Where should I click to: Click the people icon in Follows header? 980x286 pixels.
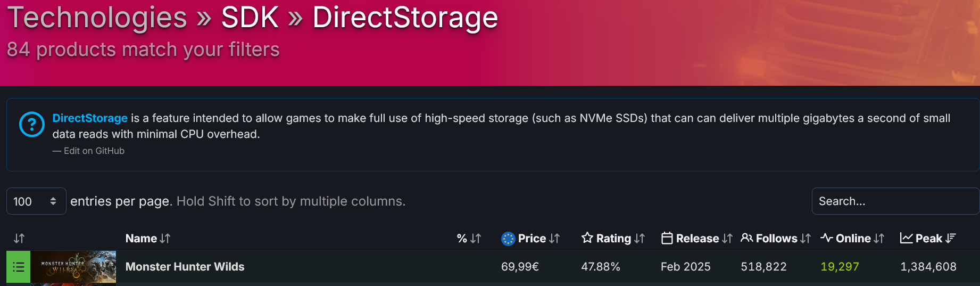pos(746,238)
